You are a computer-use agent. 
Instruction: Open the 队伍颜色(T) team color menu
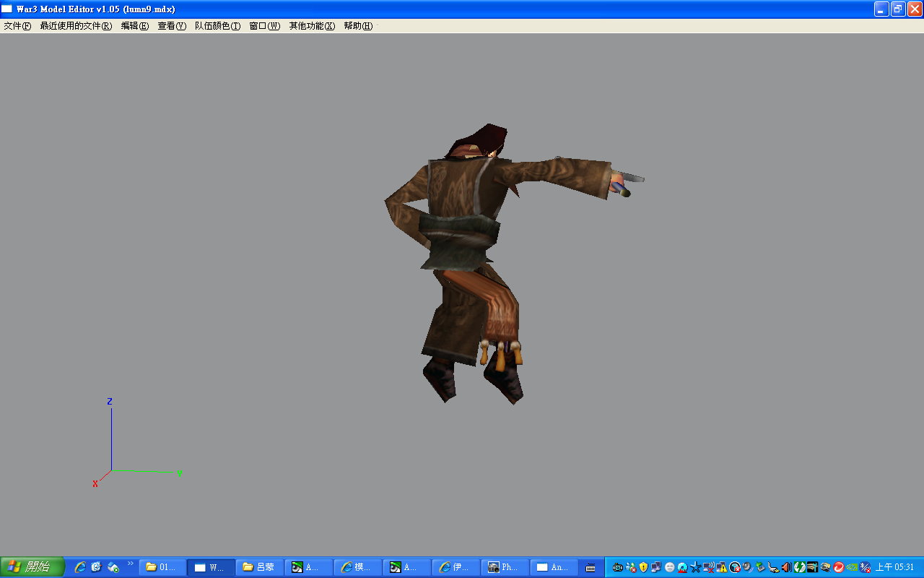217,26
